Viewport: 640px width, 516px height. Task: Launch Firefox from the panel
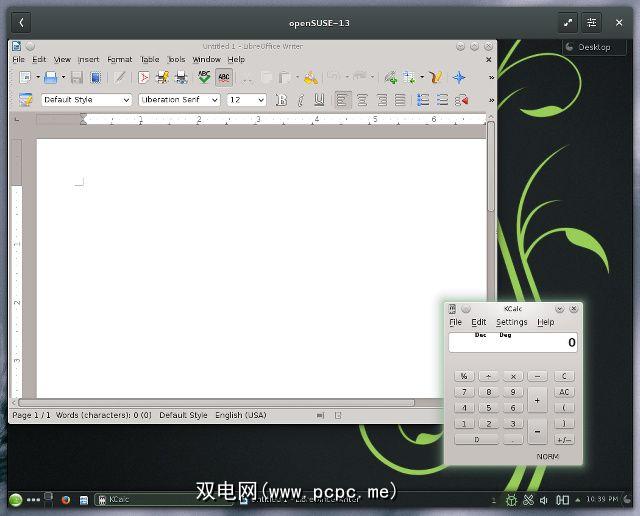click(x=66, y=500)
